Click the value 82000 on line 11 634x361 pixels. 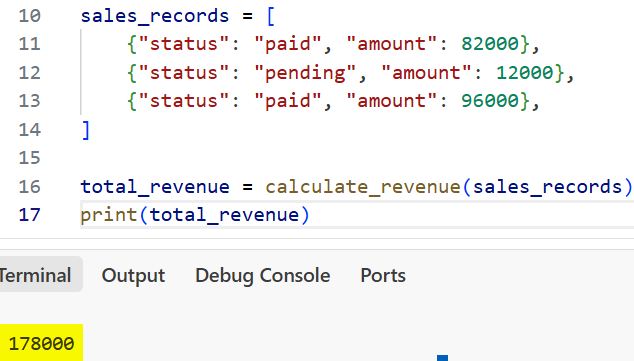point(490,44)
